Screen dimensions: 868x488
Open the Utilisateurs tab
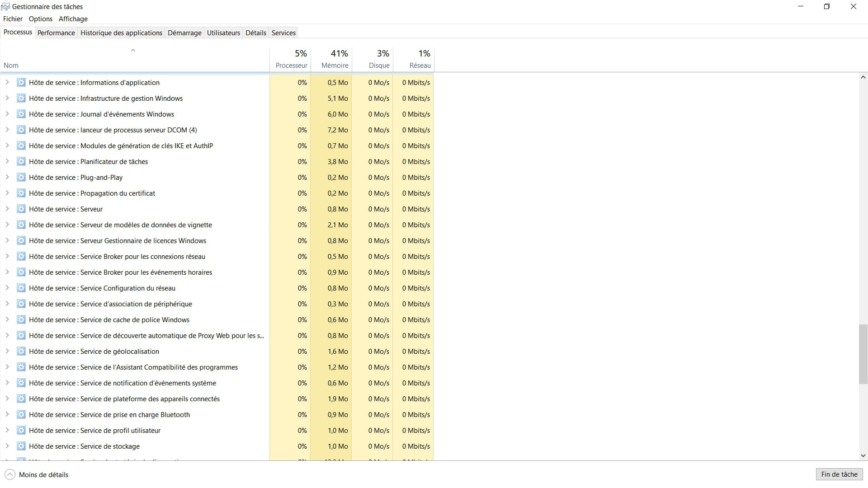point(223,33)
